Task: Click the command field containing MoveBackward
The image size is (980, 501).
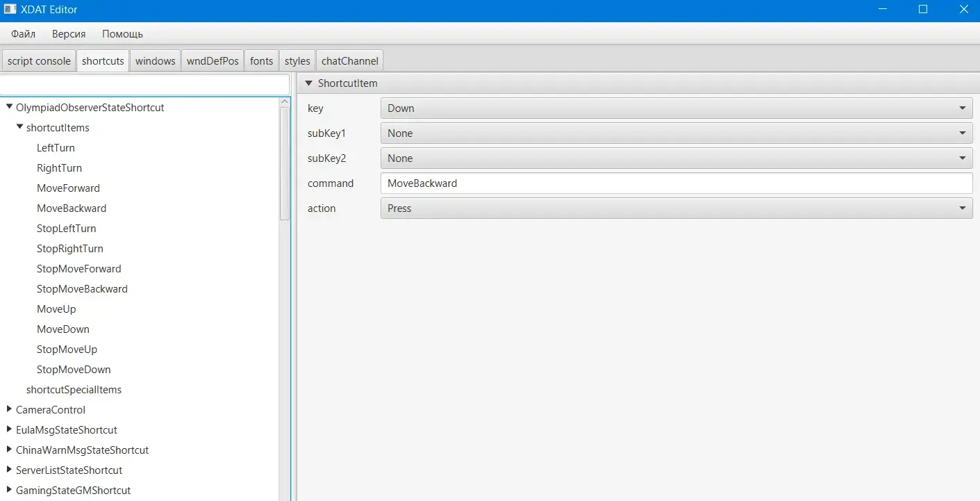Action: pyautogui.click(x=676, y=183)
